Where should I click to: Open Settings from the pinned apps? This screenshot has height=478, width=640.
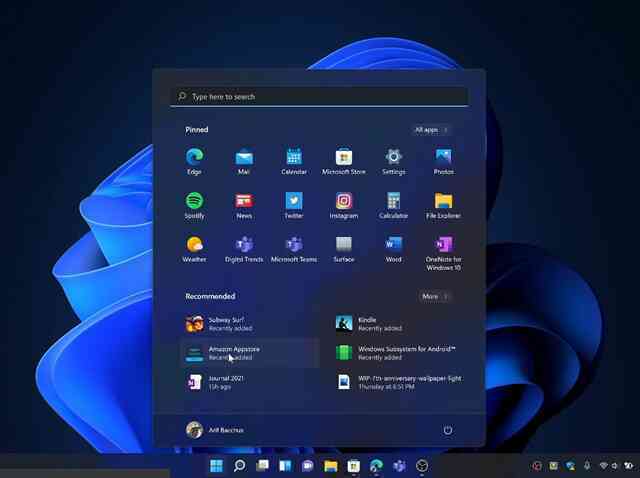click(x=393, y=162)
